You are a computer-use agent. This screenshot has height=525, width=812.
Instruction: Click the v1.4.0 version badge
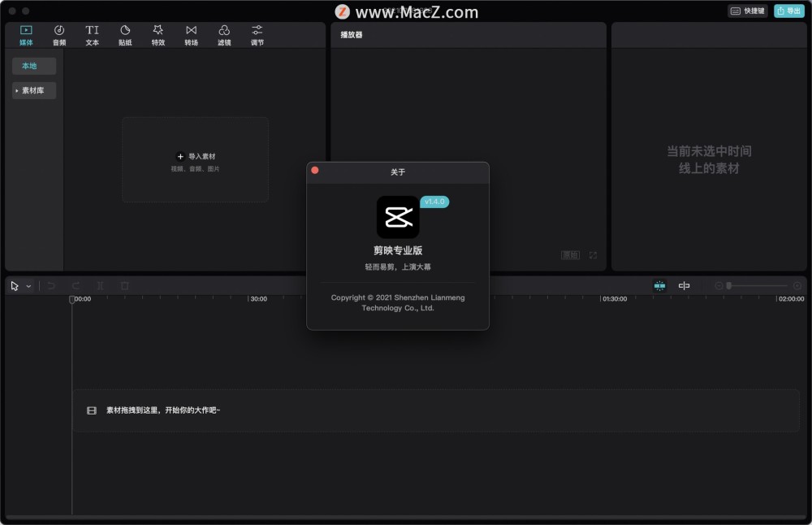click(434, 202)
